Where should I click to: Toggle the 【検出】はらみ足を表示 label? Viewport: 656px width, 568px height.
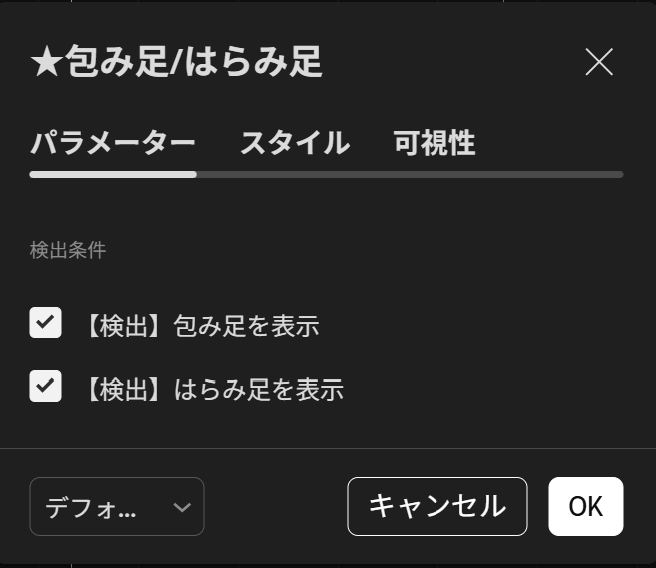pos(212,389)
